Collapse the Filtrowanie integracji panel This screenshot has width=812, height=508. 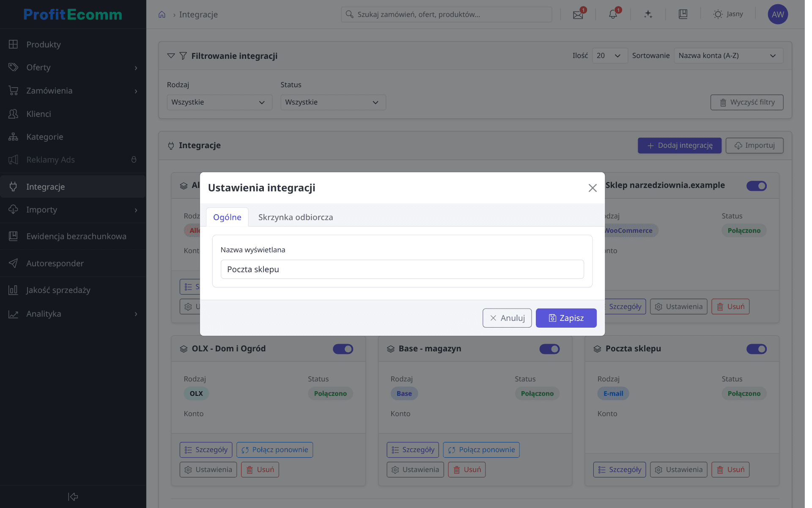[x=171, y=56]
